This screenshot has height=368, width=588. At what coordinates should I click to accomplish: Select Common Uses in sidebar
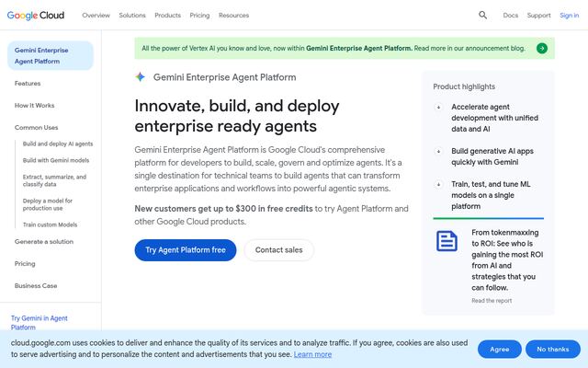pos(37,128)
